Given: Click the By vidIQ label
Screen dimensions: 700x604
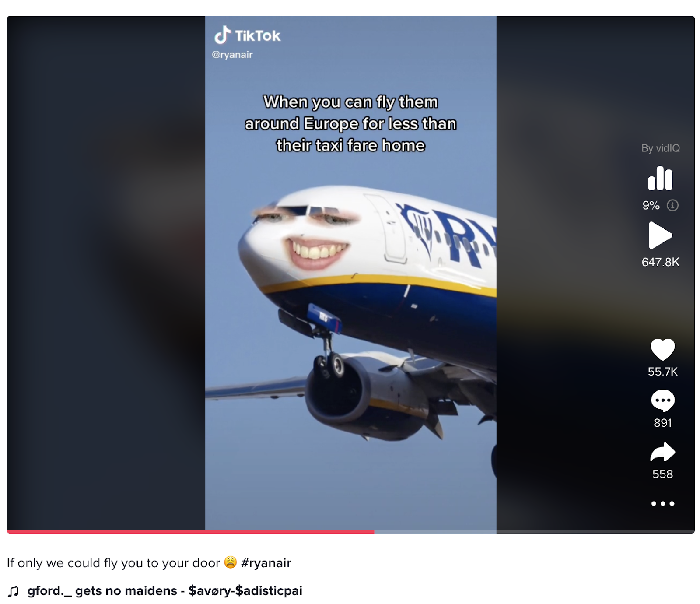Looking at the screenshot, I should pyautogui.click(x=660, y=148).
